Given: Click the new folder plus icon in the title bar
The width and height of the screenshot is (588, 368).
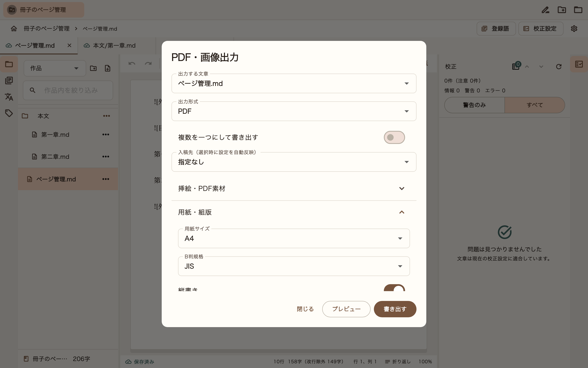Looking at the screenshot, I should coord(562,10).
